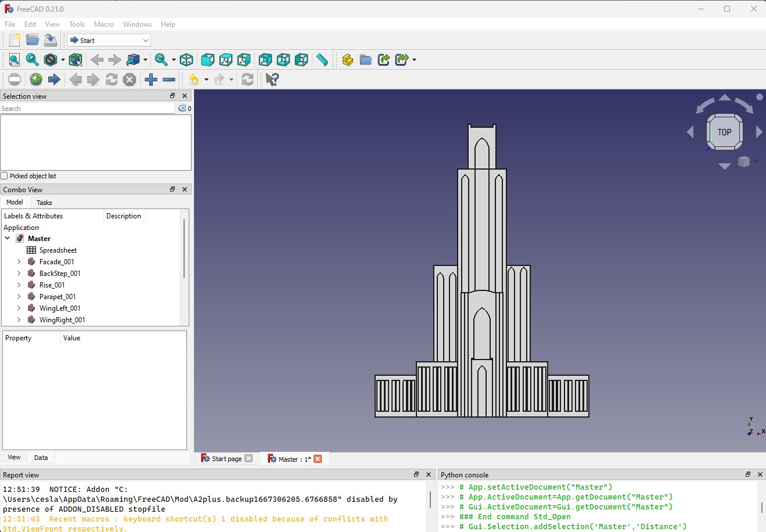The height and width of the screenshot is (532, 766).
Task: Open the Macro menu
Action: coord(104,24)
